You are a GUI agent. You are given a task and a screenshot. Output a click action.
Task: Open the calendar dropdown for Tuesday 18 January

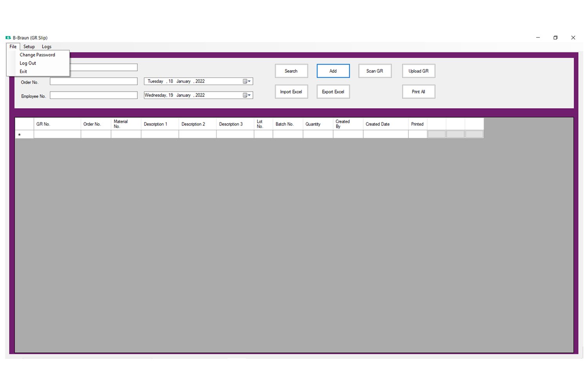point(247,82)
